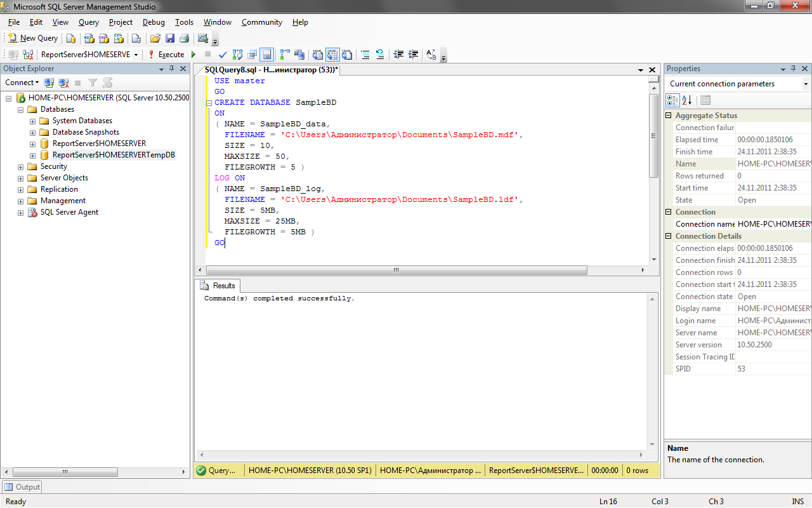Image resolution: width=812 pixels, height=508 pixels.
Task: Specify Values for Template Parameters icon
Action: [431, 55]
